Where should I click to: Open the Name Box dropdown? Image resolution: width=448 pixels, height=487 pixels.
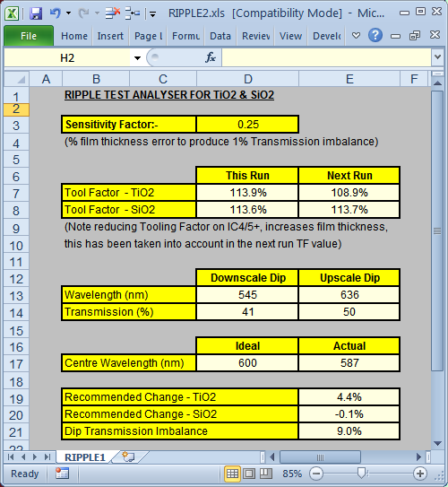pyautogui.click(x=137, y=57)
